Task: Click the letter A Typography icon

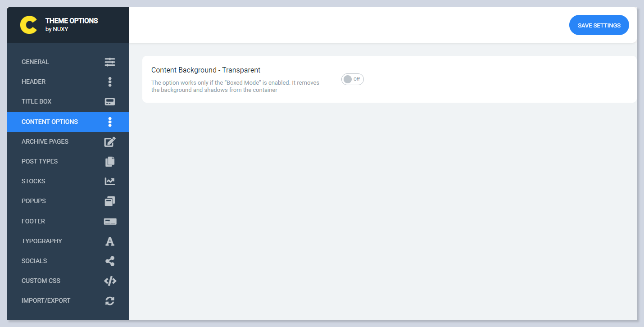Action: 110,241
